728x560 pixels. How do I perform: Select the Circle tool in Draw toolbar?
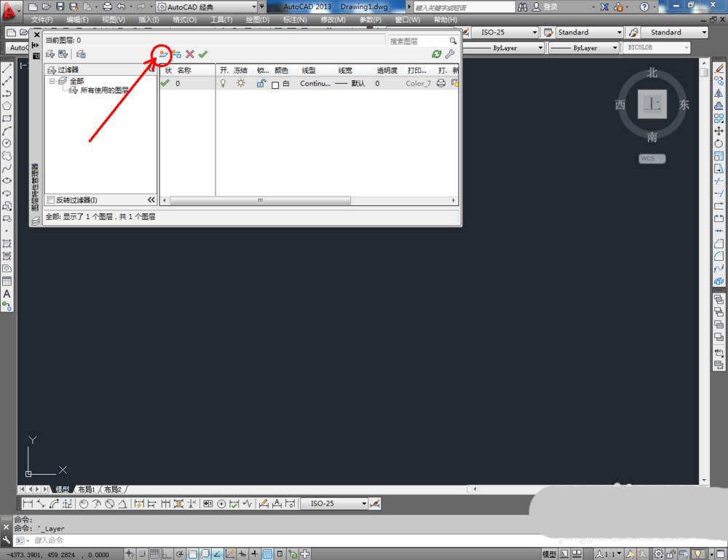(7, 143)
